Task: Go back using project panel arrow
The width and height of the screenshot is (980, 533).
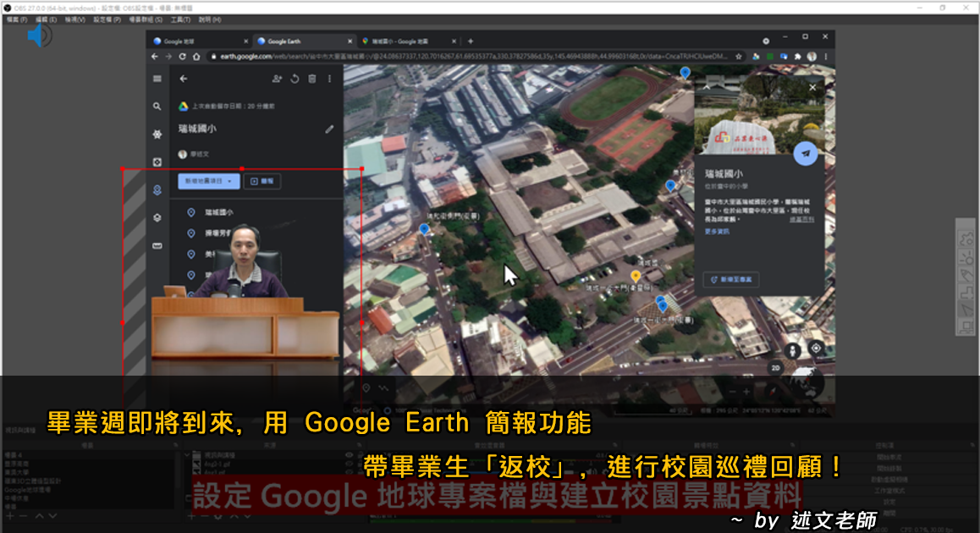Action: tap(183, 79)
